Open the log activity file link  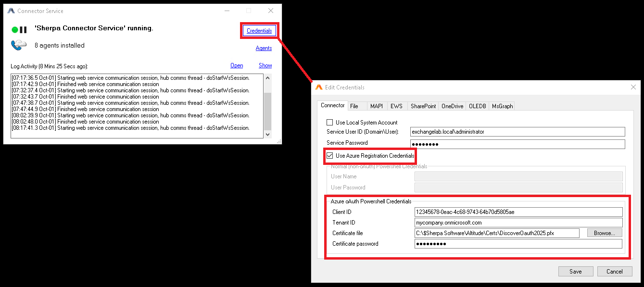pos(237,65)
